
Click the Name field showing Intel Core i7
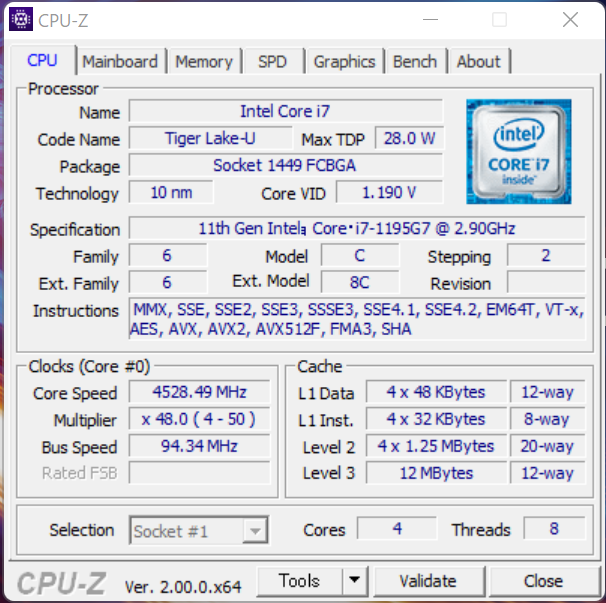(x=286, y=111)
